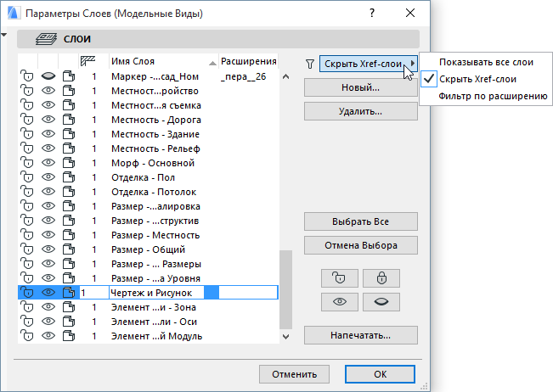Click the extension field of Чертеж и Рисунок
Screen dimensions: 553x392
pos(247,293)
